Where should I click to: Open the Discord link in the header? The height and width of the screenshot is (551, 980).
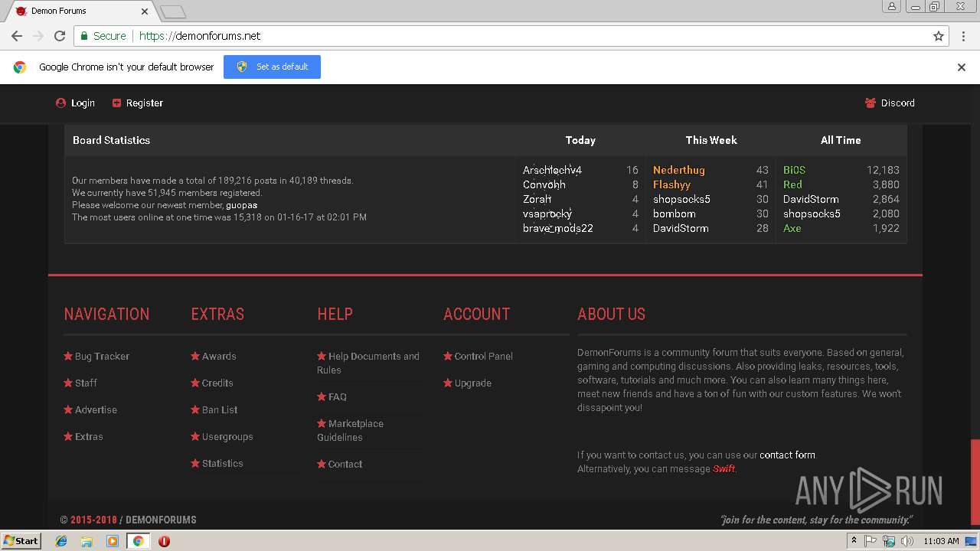(x=897, y=103)
